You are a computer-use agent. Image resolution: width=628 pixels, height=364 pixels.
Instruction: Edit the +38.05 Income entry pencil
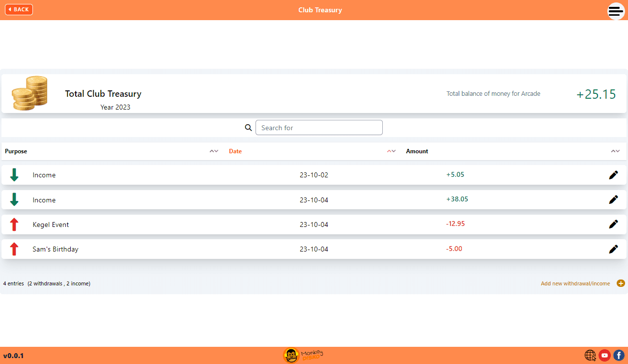613,199
